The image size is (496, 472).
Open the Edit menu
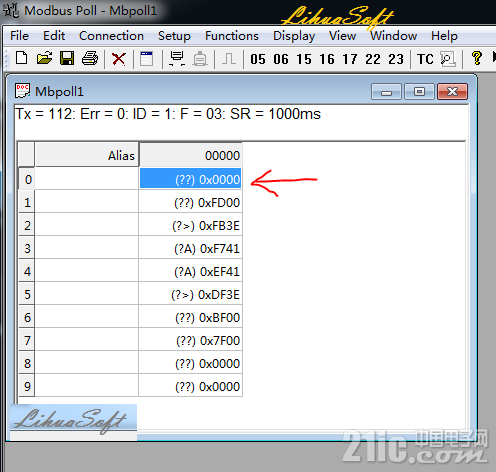click(54, 36)
